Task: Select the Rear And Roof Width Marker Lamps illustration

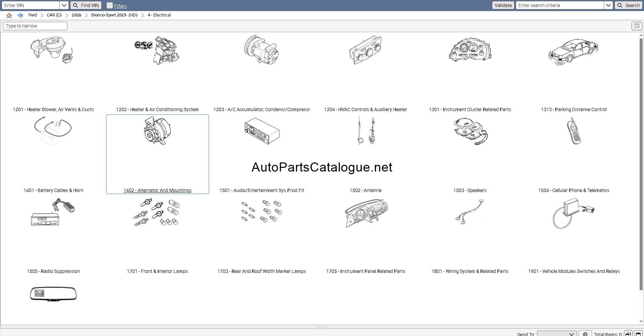Action: pyautogui.click(x=262, y=211)
